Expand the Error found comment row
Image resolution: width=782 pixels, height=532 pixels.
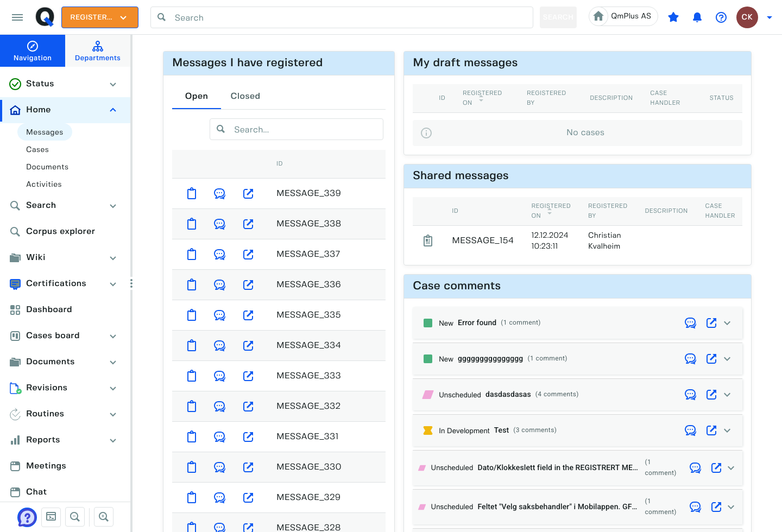[727, 323]
